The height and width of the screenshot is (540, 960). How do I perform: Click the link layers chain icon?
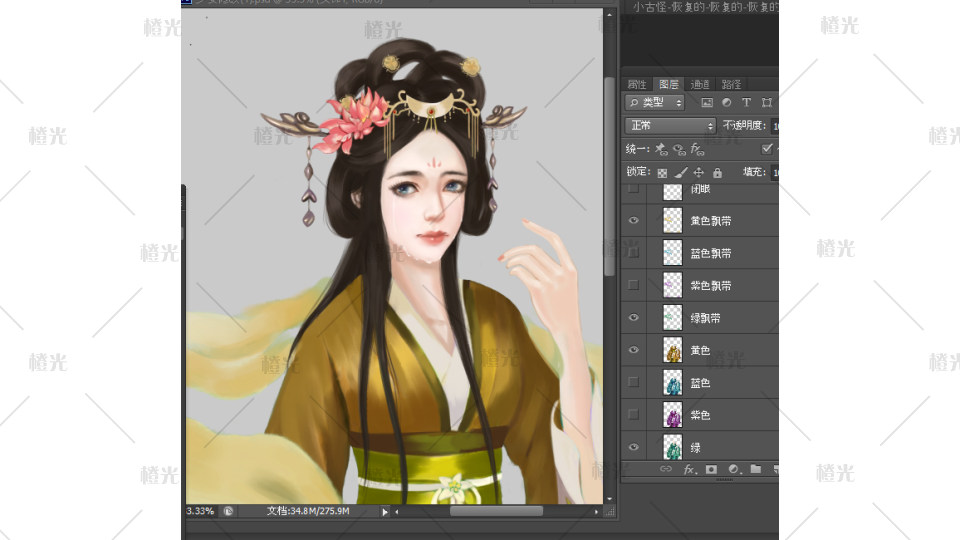[666, 468]
